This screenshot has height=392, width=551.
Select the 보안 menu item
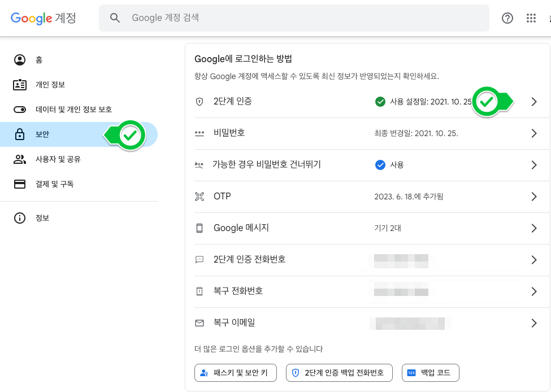79,134
